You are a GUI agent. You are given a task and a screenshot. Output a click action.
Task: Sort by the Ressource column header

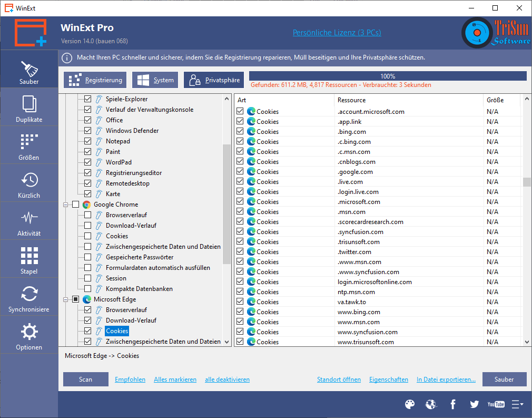(x=409, y=100)
